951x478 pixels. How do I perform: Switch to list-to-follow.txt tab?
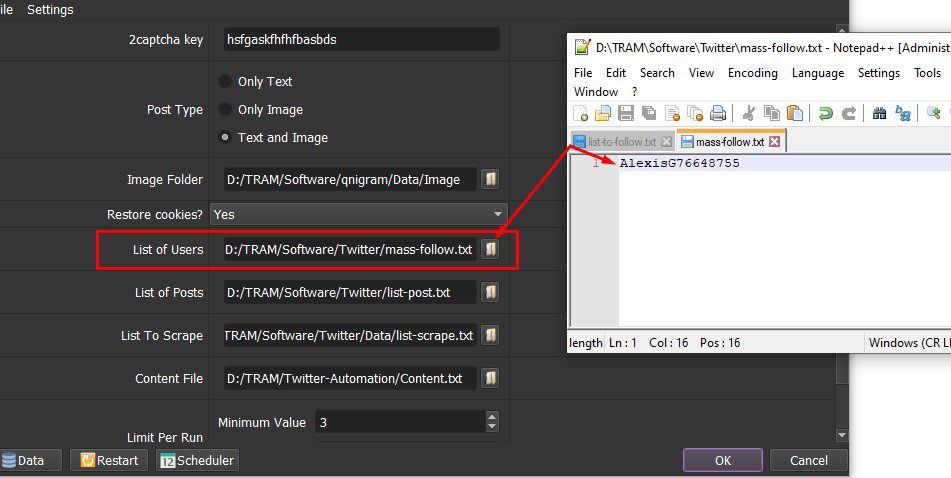(622, 142)
